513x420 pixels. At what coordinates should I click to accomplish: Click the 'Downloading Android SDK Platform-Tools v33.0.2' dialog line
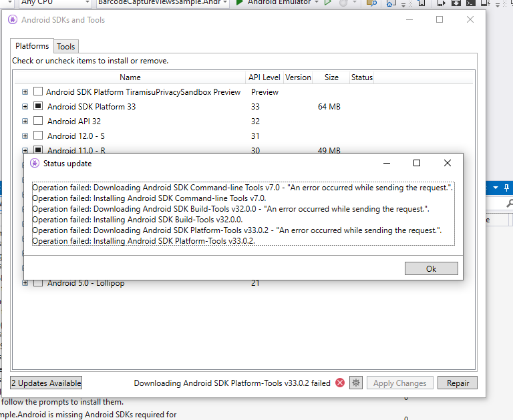[237, 230]
